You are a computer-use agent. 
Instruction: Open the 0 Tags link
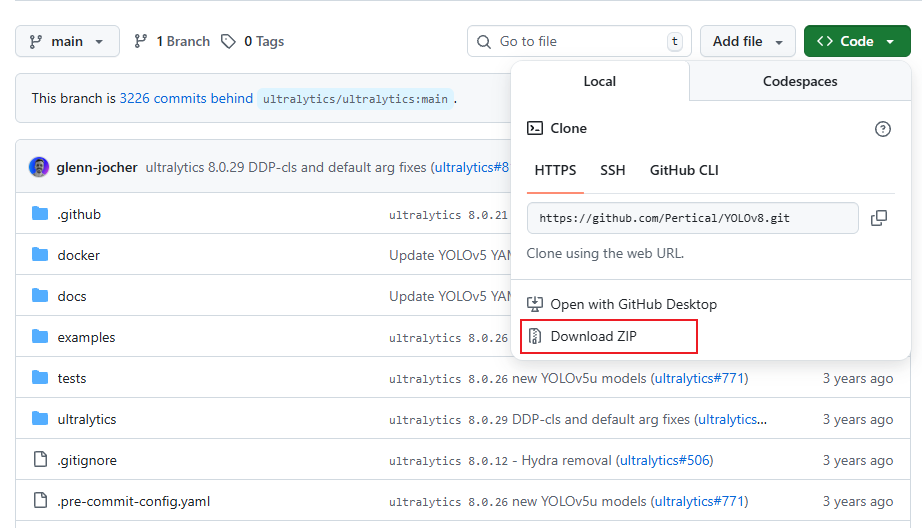(253, 41)
